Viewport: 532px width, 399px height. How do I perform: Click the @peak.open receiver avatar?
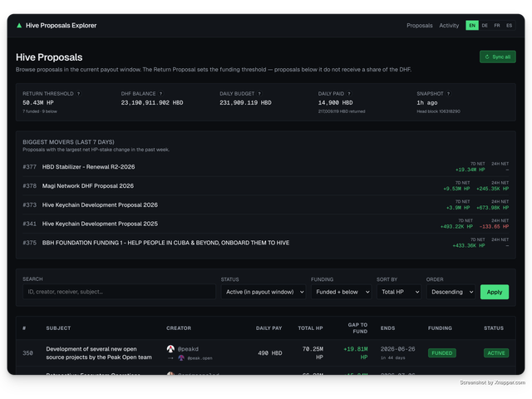point(181,358)
